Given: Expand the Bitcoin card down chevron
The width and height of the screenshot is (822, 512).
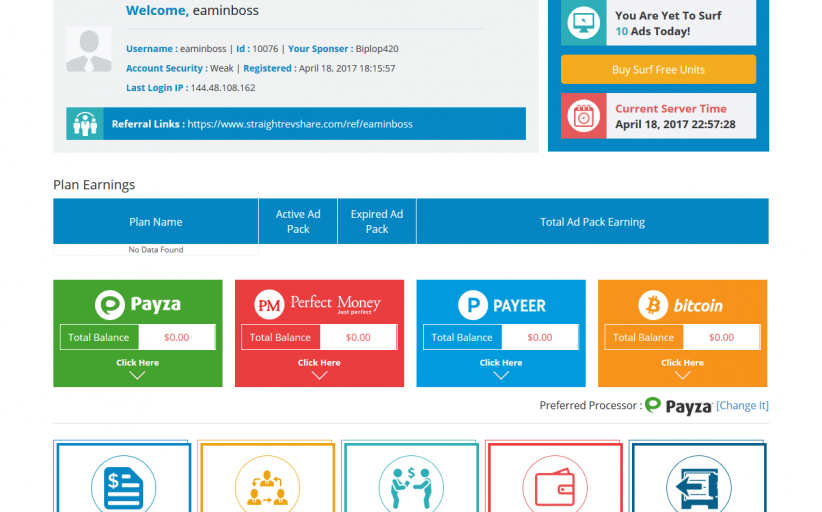Looking at the screenshot, I should 682,375.
